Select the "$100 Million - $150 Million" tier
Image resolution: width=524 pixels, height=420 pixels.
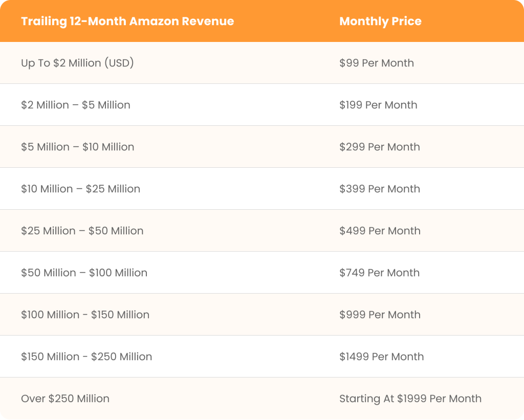click(85, 315)
